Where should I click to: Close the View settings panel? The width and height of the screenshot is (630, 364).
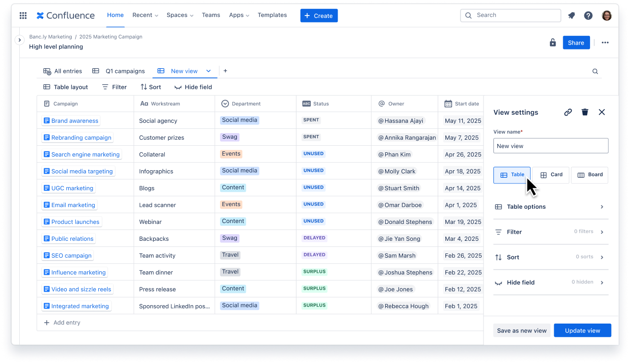[x=602, y=112]
